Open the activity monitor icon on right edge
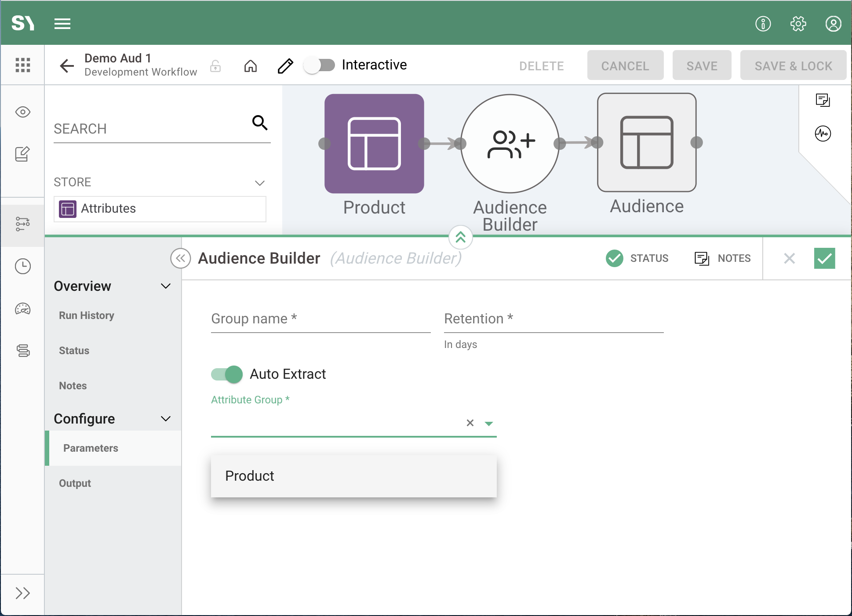The height and width of the screenshot is (616, 852). pyautogui.click(x=823, y=133)
